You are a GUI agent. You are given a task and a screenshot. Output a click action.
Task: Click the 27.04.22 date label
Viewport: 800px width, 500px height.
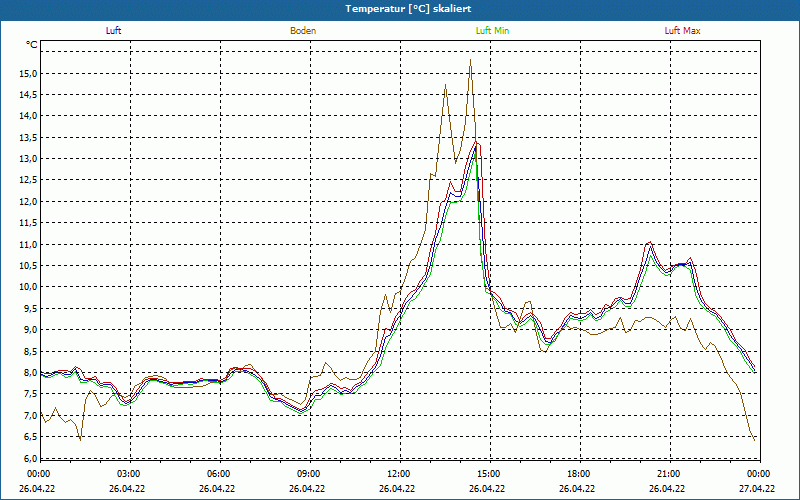[x=757, y=488]
